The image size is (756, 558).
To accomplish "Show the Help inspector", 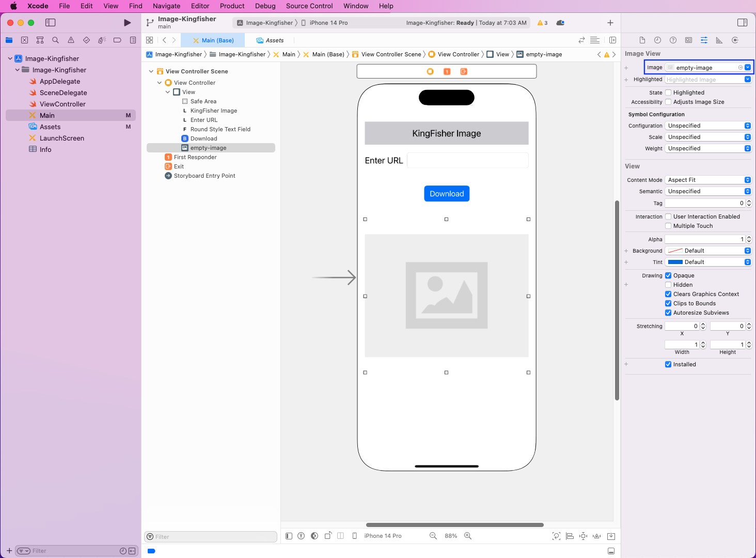I will pyautogui.click(x=673, y=40).
